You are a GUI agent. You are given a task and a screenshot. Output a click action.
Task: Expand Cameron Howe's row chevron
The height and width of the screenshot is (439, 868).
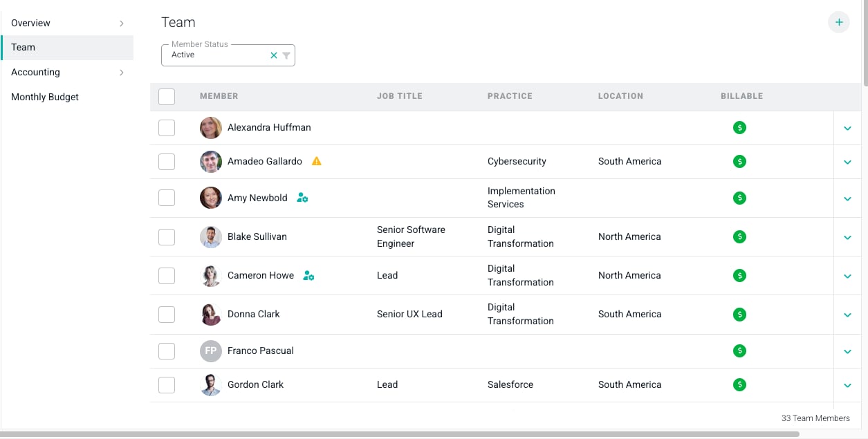pyautogui.click(x=847, y=276)
